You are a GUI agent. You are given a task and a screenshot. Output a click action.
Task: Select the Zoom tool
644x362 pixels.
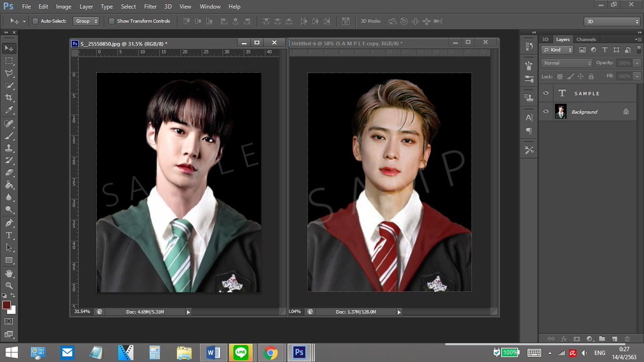9,286
